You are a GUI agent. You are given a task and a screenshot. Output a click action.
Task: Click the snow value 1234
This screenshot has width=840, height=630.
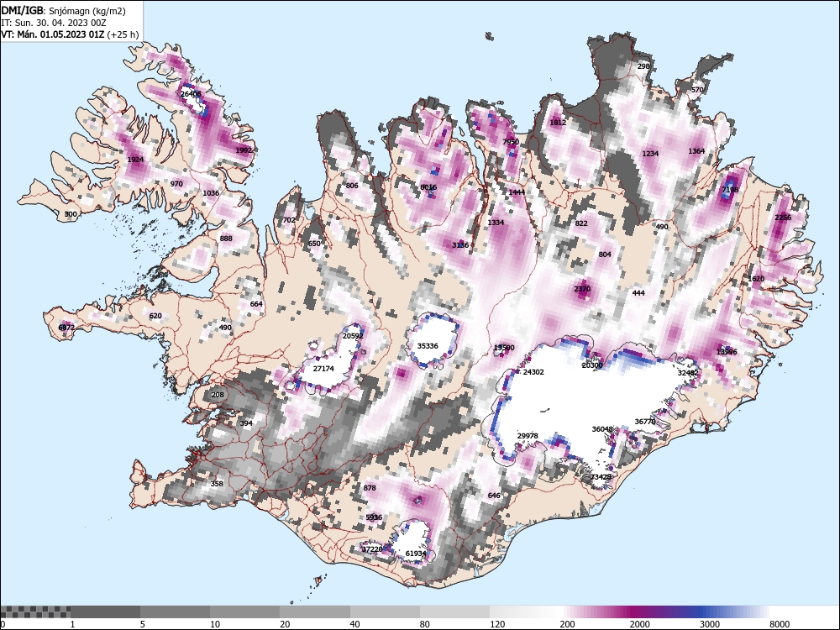tap(650, 154)
